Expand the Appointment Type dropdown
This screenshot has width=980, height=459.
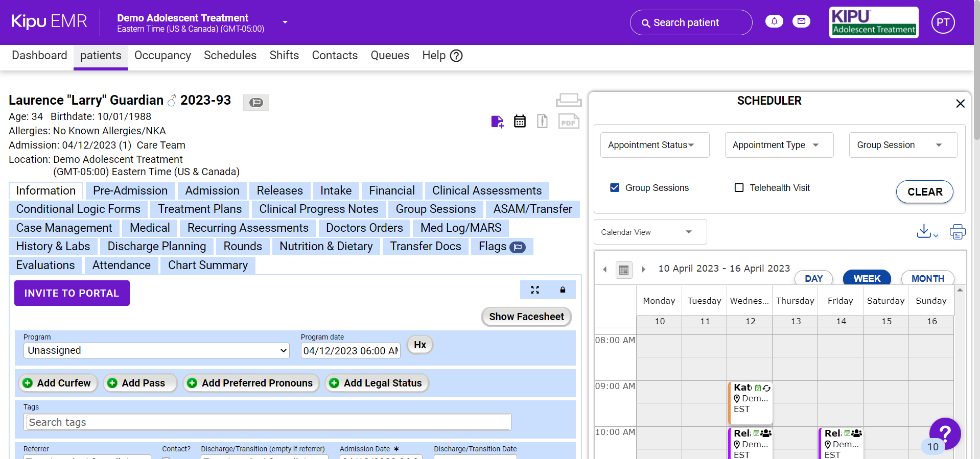tap(779, 145)
